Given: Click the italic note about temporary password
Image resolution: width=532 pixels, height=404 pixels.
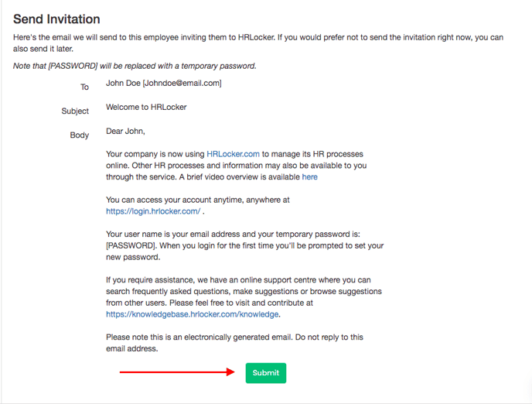Looking at the screenshot, I should pyautogui.click(x=134, y=66).
